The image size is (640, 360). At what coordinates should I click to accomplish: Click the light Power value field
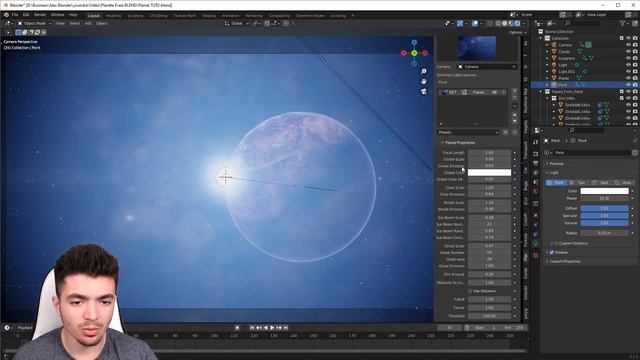[604, 198]
